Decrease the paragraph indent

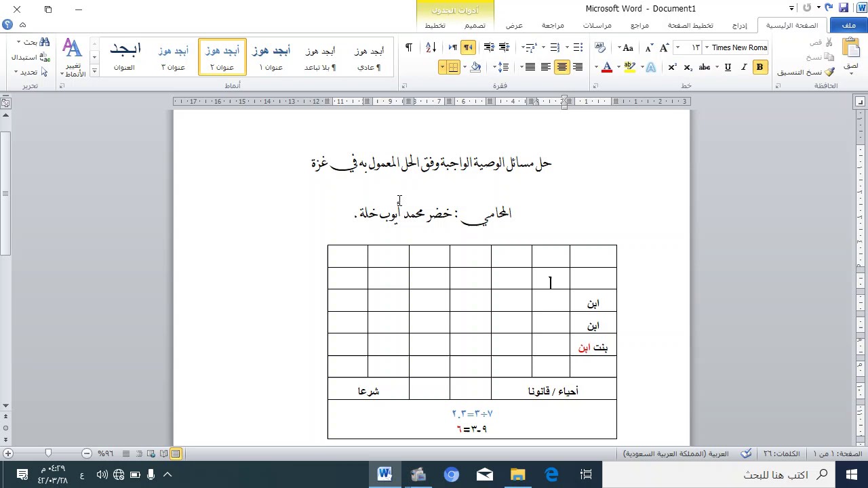(x=505, y=47)
